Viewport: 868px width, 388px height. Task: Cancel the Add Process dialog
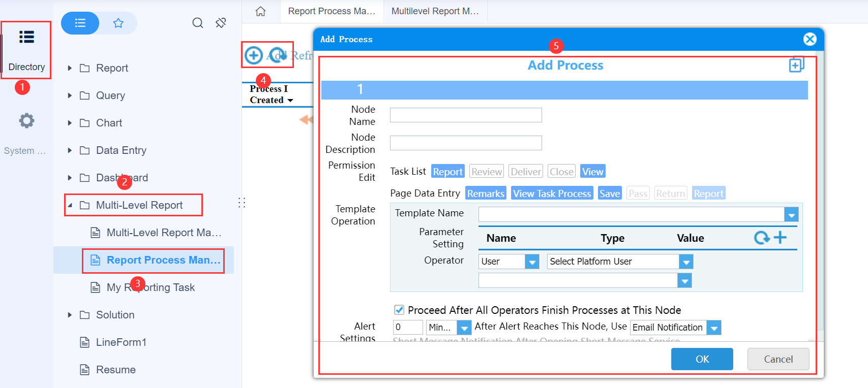(778, 359)
